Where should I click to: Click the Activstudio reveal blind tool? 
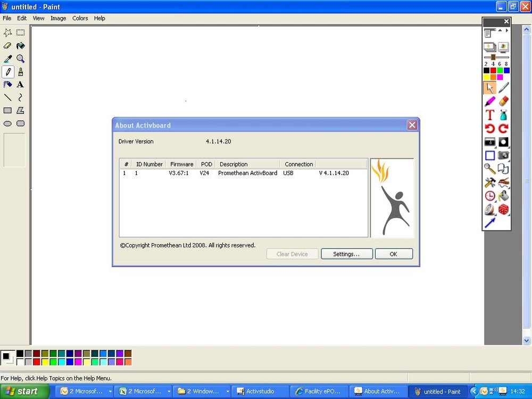point(489,142)
